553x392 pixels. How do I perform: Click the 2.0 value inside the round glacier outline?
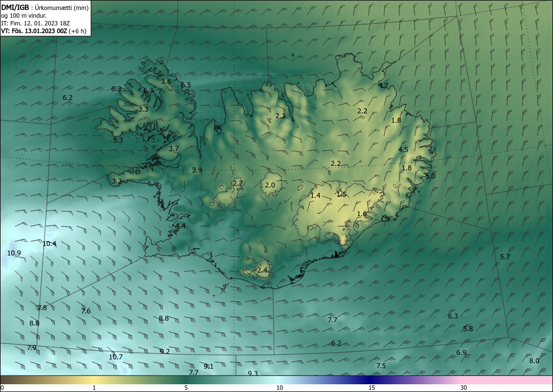(x=270, y=185)
